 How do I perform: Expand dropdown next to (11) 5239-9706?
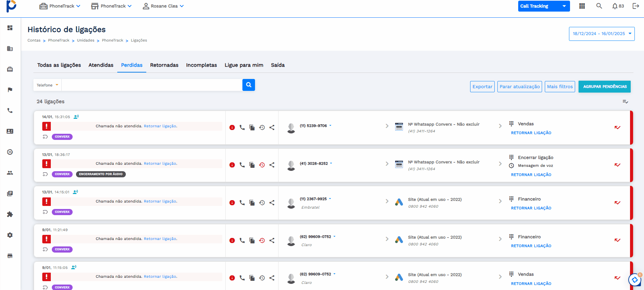(x=330, y=126)
